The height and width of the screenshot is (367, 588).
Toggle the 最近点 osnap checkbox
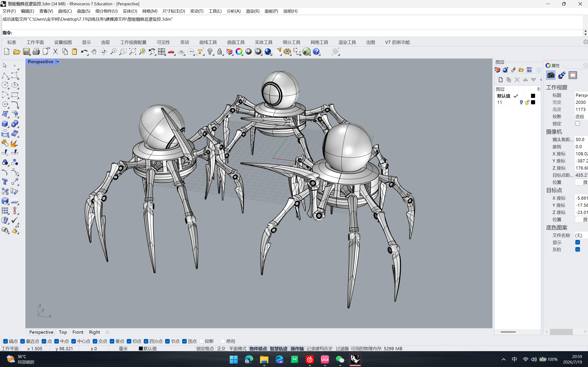pos(23,341)
